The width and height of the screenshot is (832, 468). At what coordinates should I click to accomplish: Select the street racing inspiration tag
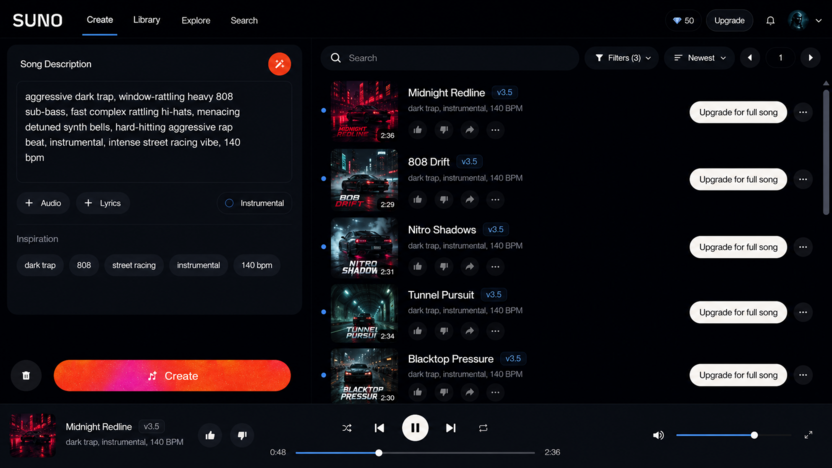(x=134, y=265)
